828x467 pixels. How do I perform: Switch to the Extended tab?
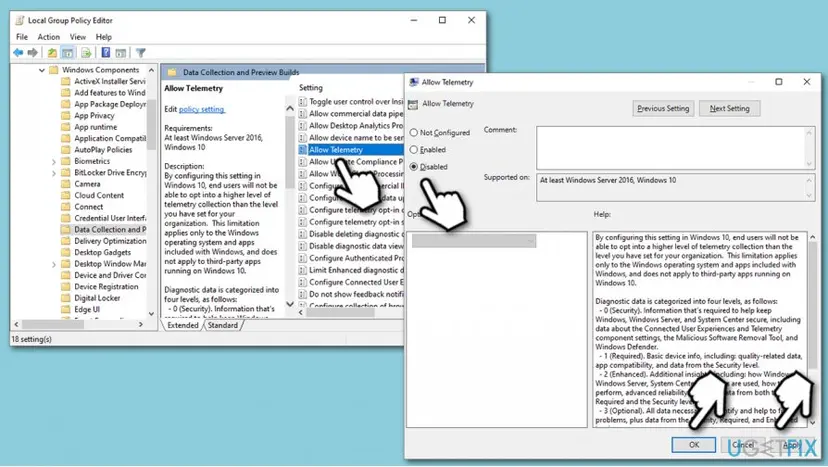(183, 325)
